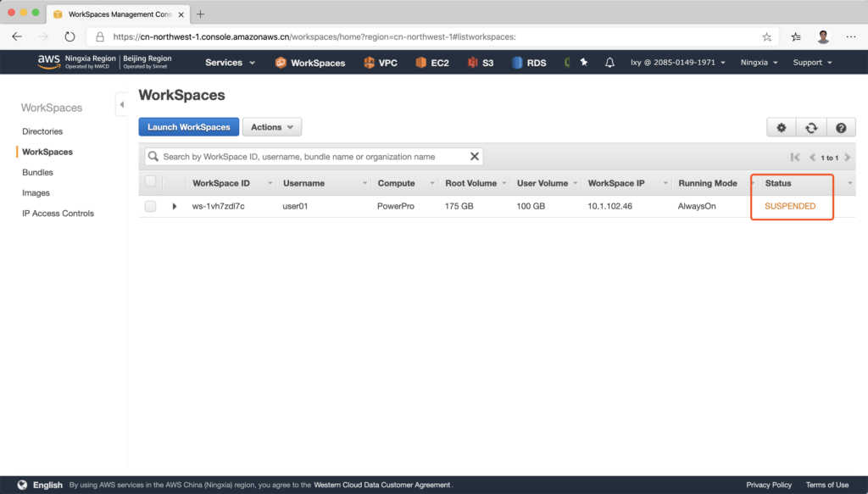Toggle the select-all header checkbox

pyautogui.click(x=150, y=181)
